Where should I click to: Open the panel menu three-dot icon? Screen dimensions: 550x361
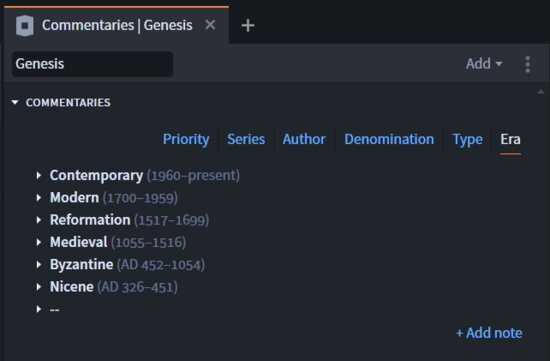[x=528, y=64]
